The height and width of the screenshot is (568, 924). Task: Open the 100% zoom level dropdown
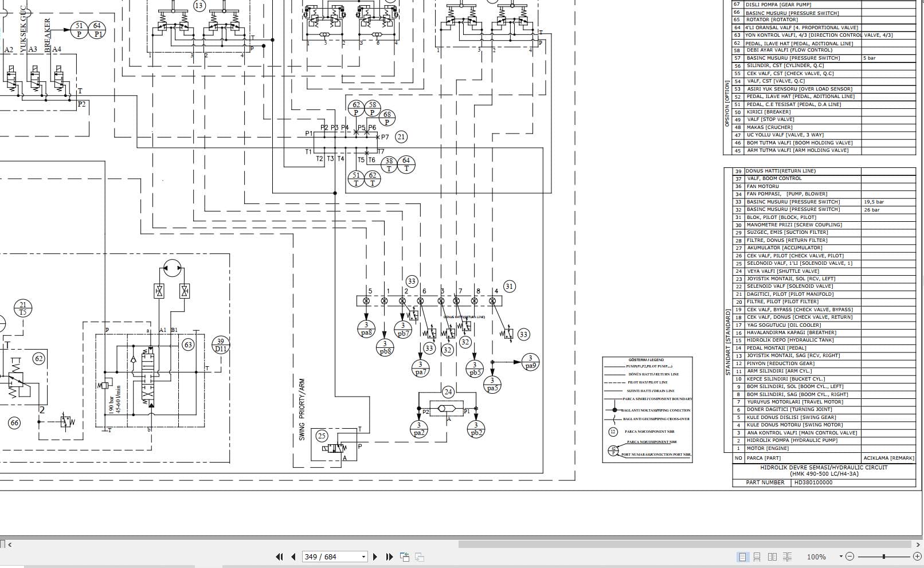[x=841, y=557]
